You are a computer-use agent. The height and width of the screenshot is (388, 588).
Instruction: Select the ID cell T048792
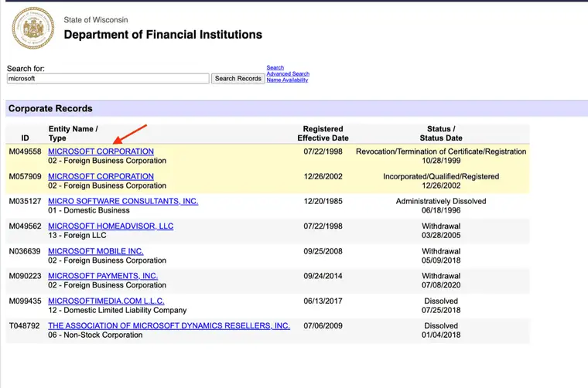(25, 326)
